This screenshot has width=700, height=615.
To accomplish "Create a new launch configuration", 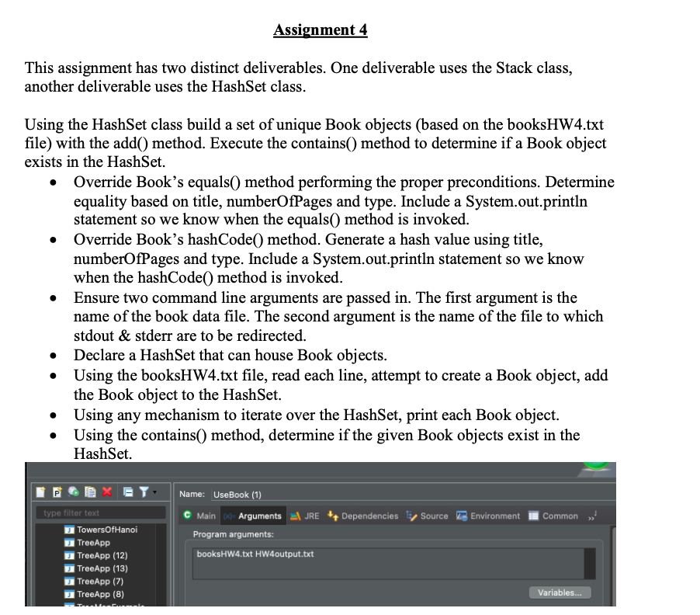I will (39, 492).
